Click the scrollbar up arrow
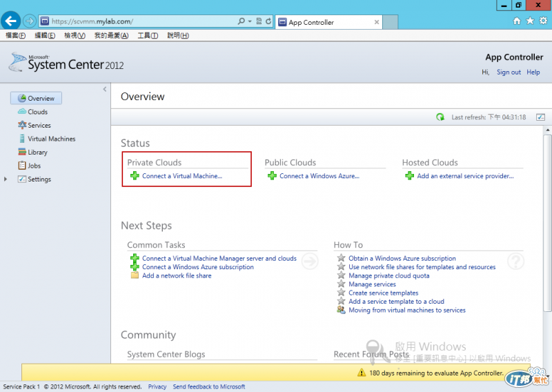 (547, 130)
